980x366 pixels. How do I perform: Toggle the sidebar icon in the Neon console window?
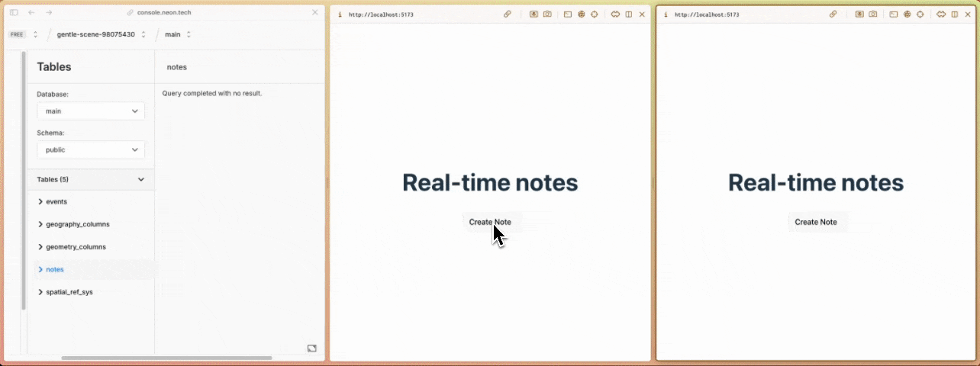14,13
